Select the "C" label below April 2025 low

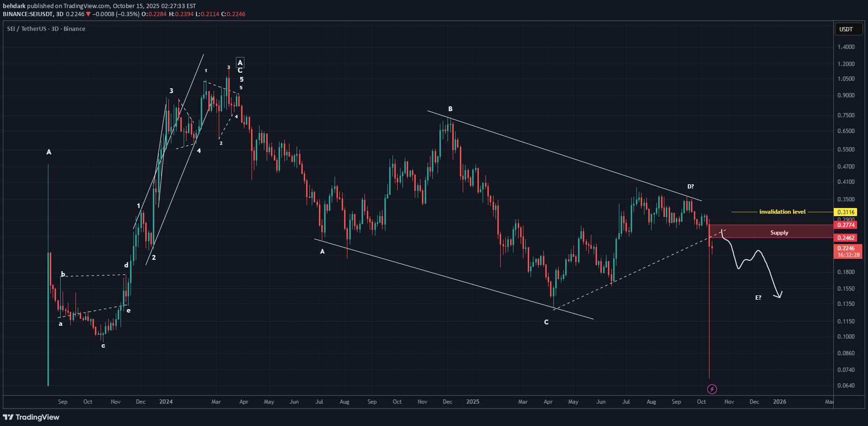[x=546, y=322]
